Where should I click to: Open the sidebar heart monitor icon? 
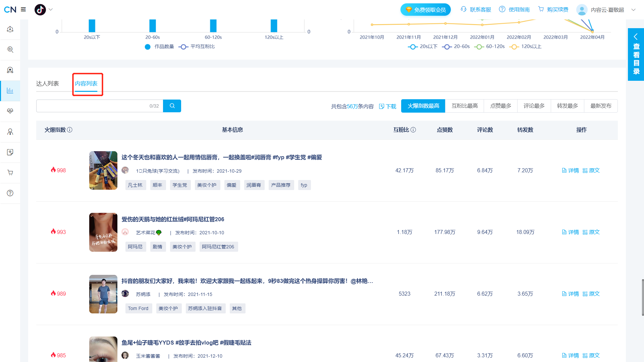click(x=10, y=111)
